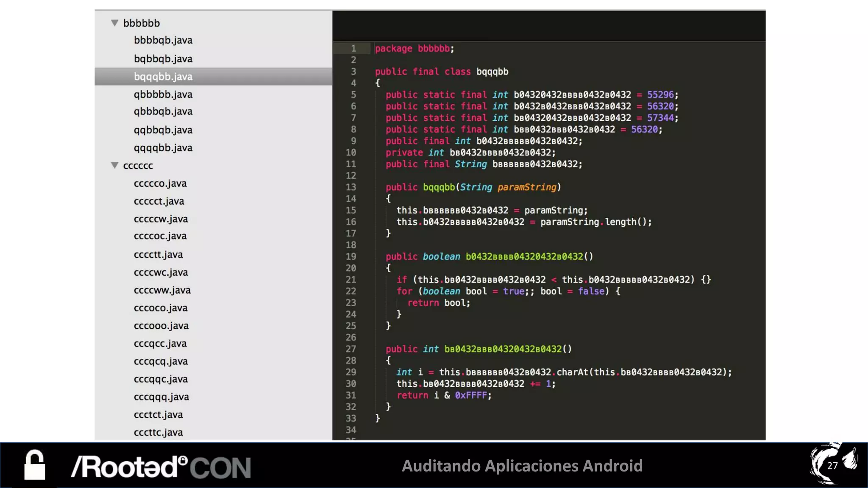
Task: Open ccccww.java file
Action: (162, 290)
